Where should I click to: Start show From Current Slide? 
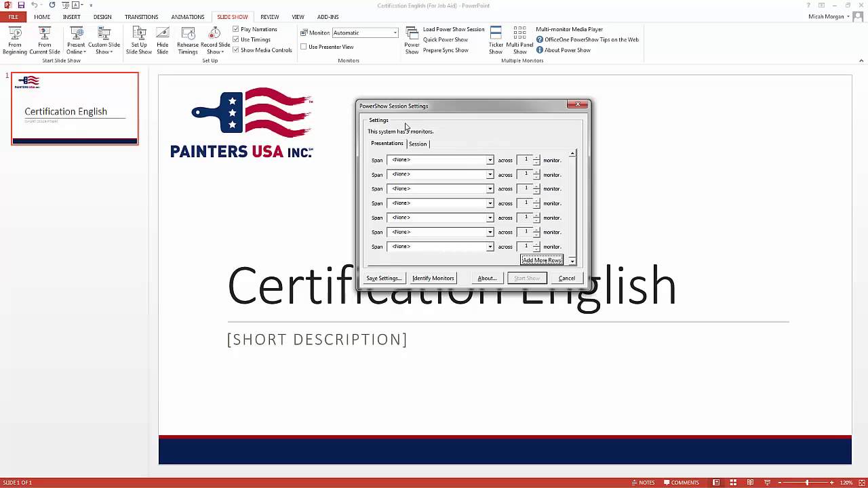click(x=45, y=41)
